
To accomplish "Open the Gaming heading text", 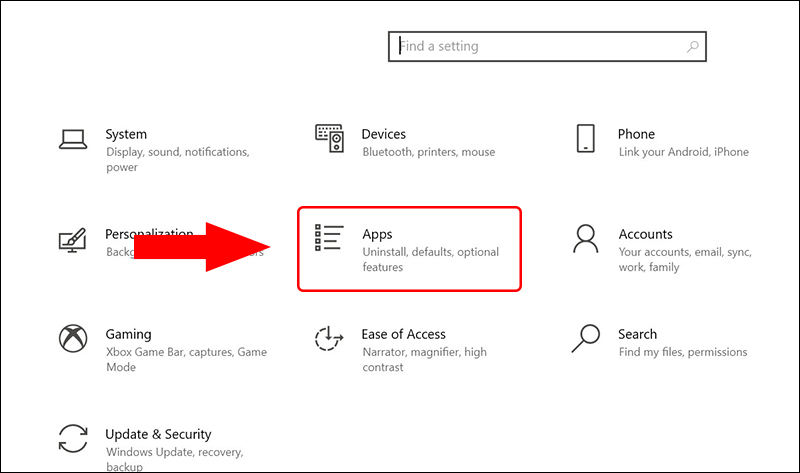I will tap(128, 334).
